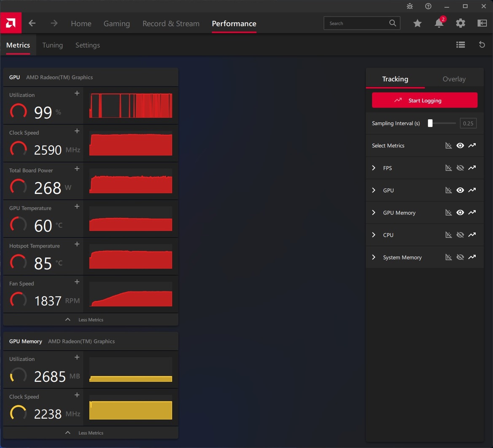Click the AMD logo icon
This screenshot has width=493, height=448.
pyautogui.click(x=11, y=23)
